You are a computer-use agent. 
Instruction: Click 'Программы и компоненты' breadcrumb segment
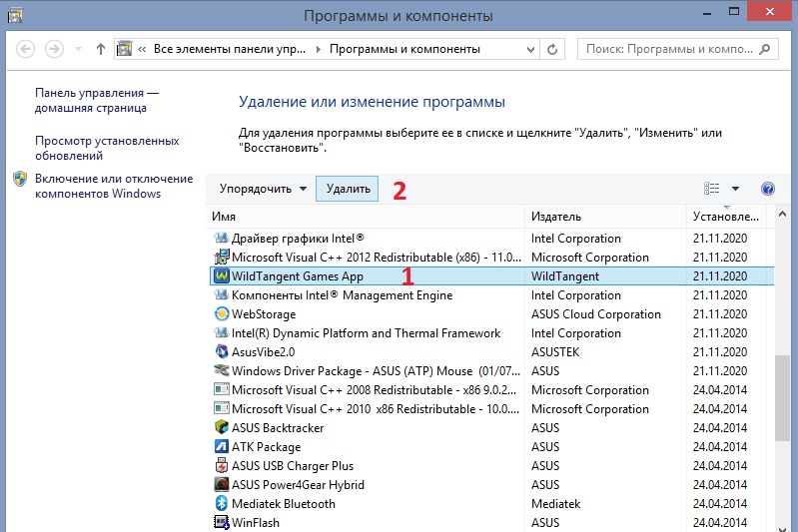tap(404, 49)
